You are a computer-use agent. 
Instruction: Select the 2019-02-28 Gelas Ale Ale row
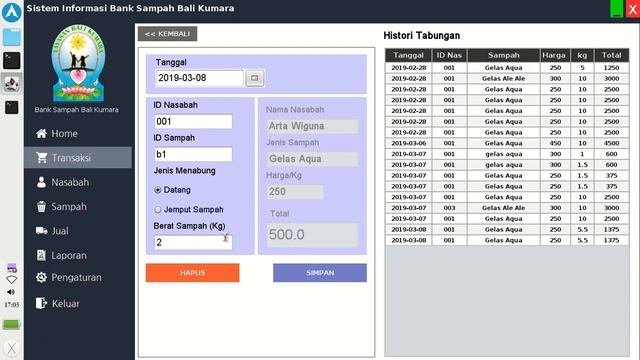pos(507,78)
